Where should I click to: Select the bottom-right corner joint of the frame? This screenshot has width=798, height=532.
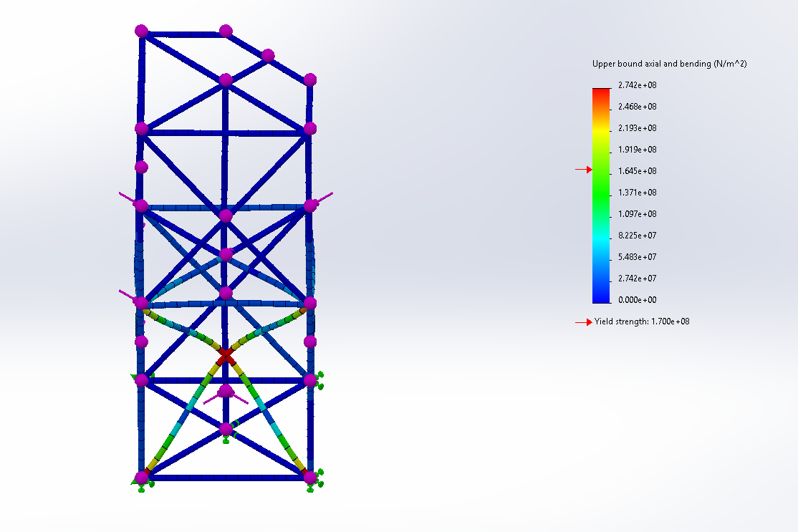[x=309, y=476]
